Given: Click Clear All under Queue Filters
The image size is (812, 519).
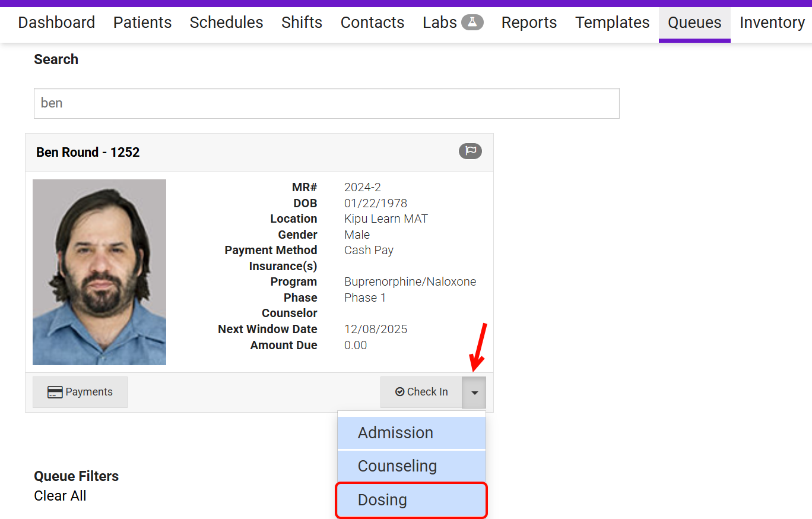Looking at the screenshot, I should pos(60,496).
